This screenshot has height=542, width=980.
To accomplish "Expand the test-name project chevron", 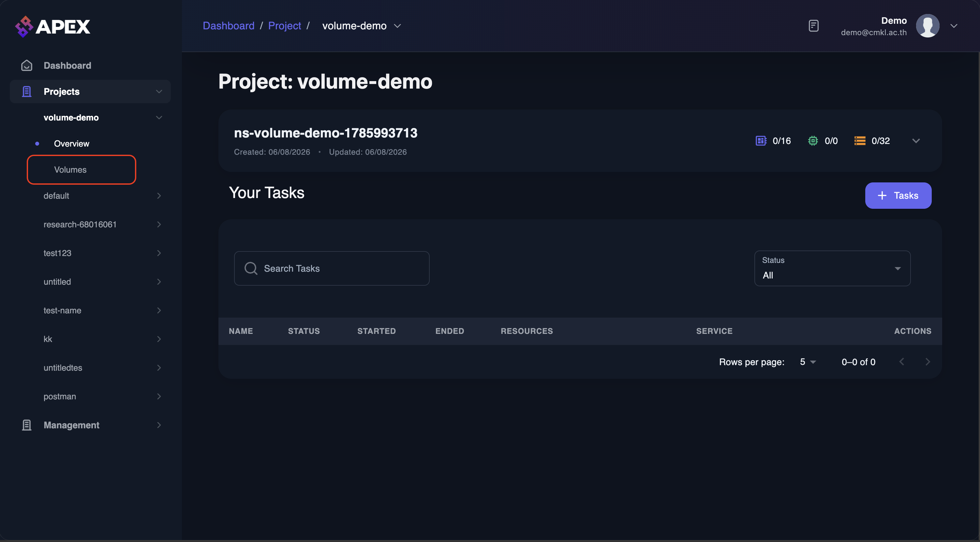I will pyautogui.click(x=159, y=310).
